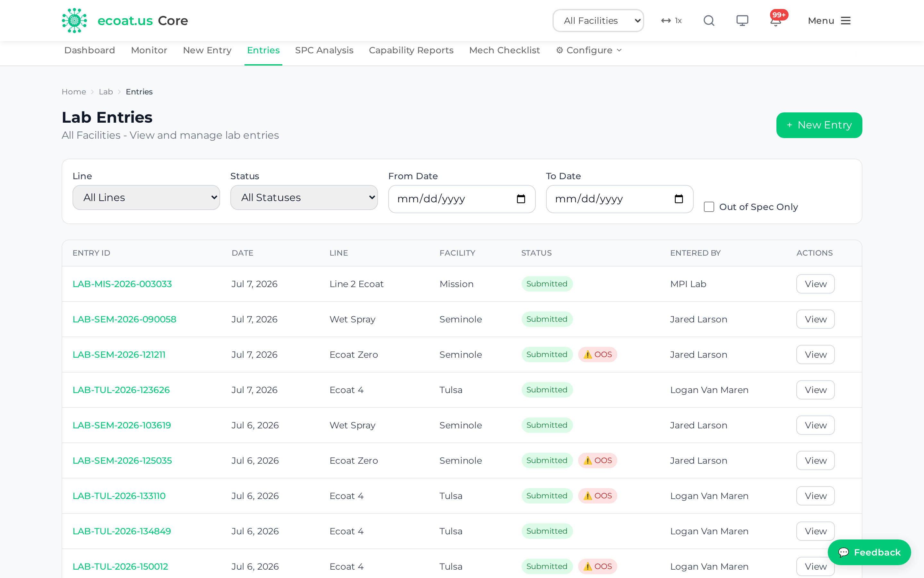
Task: Click the OOS warning badge for LAB-TUL-2026-150012
Action: (x=597, y=566)
